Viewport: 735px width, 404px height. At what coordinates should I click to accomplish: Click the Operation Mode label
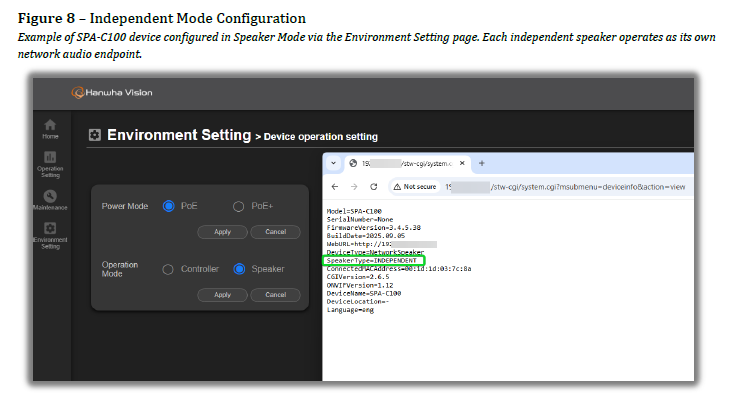tap(120, 269)
